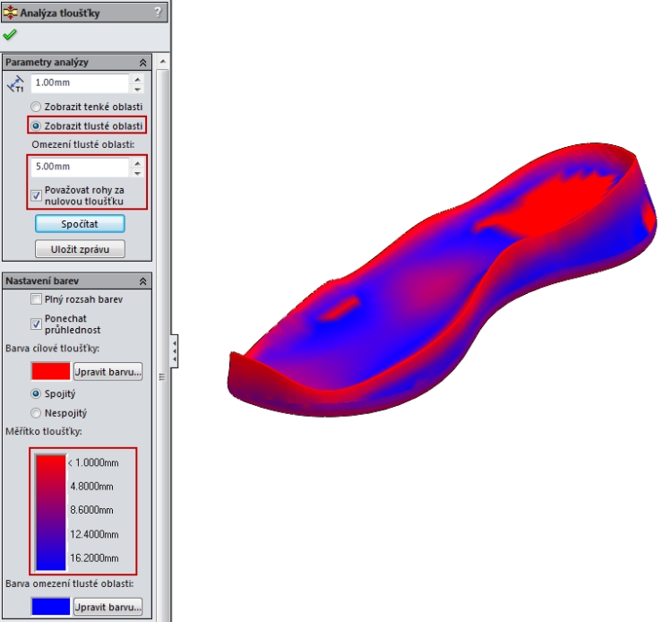Viewport: 672px width, 622px height.
Task: Collapse the Parametry analýzy section
Action: click(142, 63)
